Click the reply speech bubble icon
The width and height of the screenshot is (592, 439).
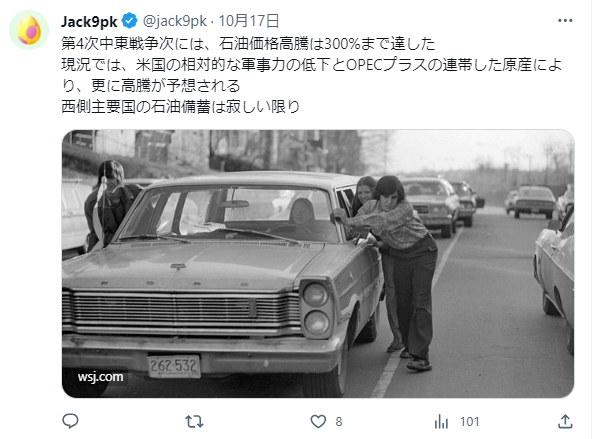[x=70, y=421]
